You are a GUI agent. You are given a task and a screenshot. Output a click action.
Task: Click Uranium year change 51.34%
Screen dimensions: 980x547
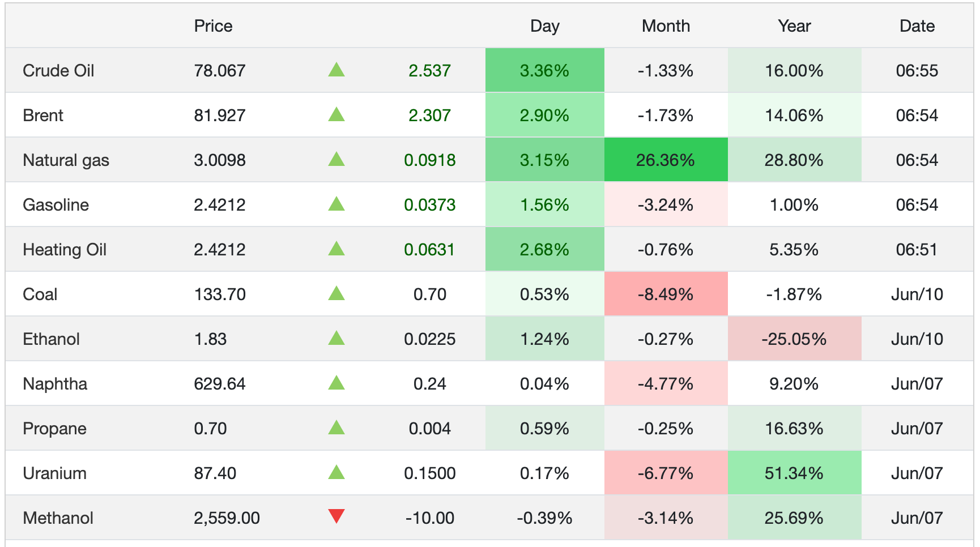(794, 473)
